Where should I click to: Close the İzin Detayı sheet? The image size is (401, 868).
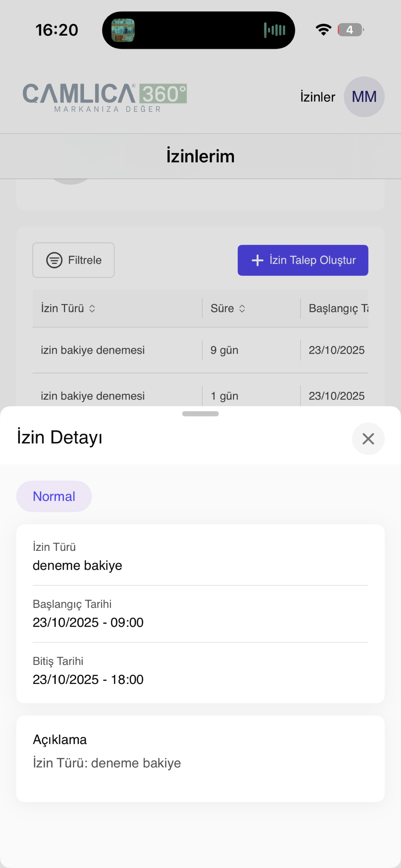click(x=368, y=439)
